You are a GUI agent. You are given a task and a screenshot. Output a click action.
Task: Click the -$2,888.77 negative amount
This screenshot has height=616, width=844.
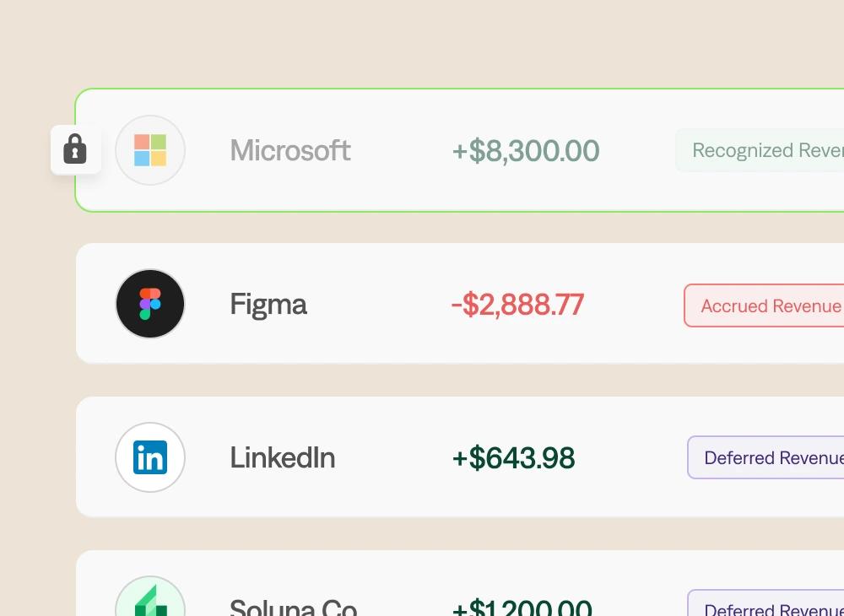(x=517, y=304)
